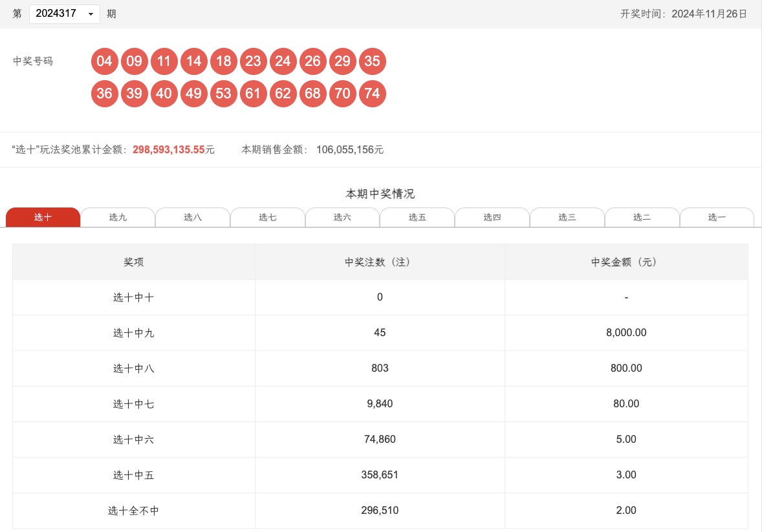Click the 选十中九 prize row

click(x=380, y=333)
